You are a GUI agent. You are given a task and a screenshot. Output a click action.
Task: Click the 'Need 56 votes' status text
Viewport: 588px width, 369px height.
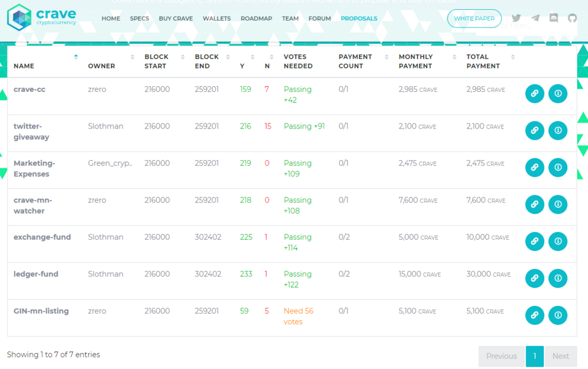pos(299,316)
